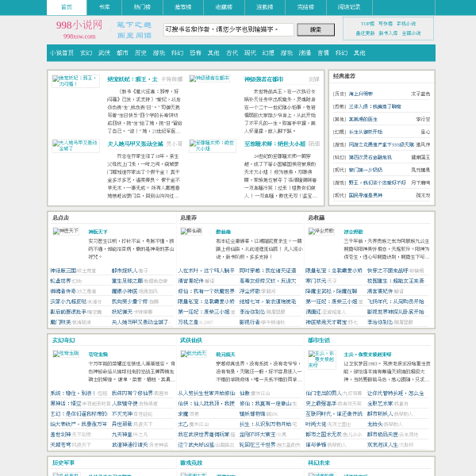Select the 历史 category
Screen dimensions: 476x476
(x=140, y=53)
